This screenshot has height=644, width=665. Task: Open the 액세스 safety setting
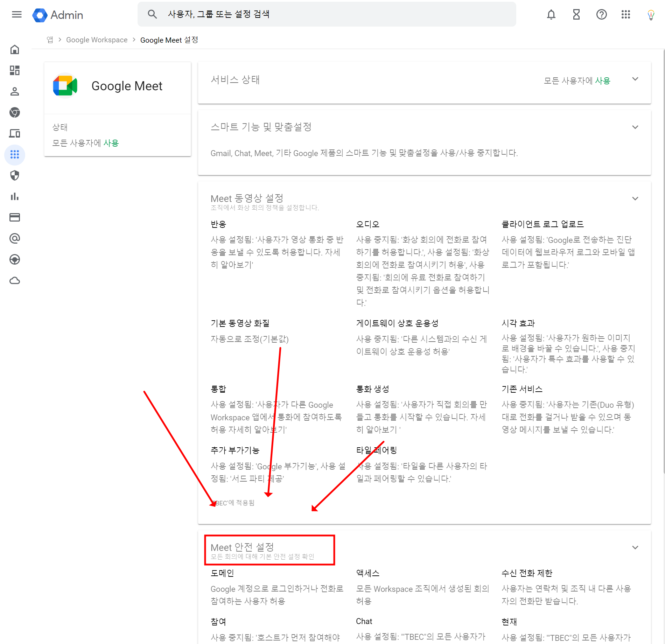tap(368, 573)
